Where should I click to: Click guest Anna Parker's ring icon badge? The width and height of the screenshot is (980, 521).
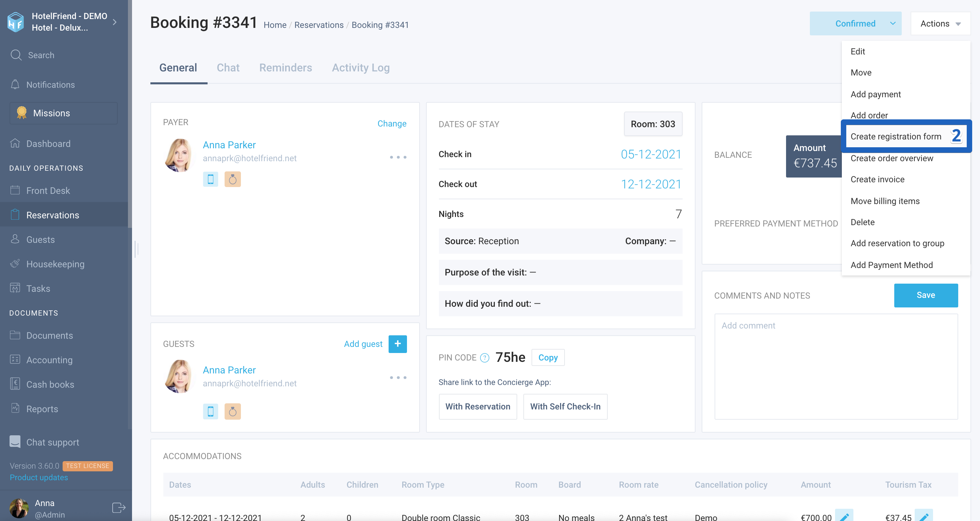(232, 411)
